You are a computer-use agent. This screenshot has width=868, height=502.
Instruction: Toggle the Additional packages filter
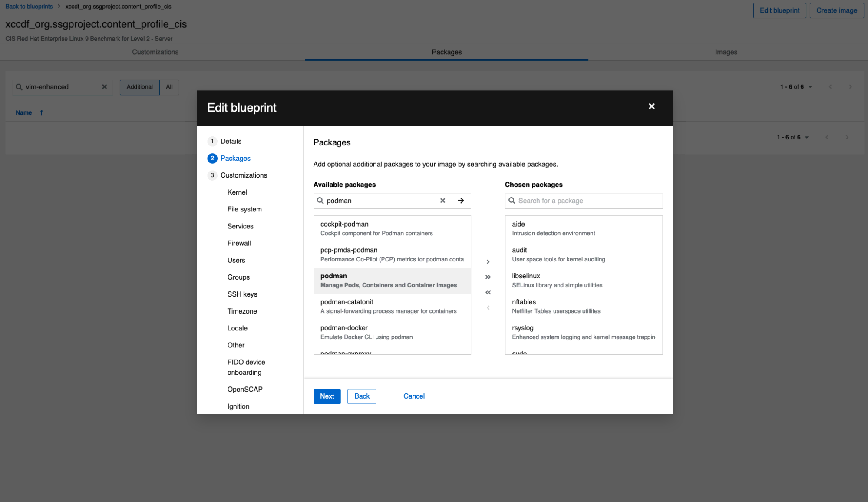(139, 87)
